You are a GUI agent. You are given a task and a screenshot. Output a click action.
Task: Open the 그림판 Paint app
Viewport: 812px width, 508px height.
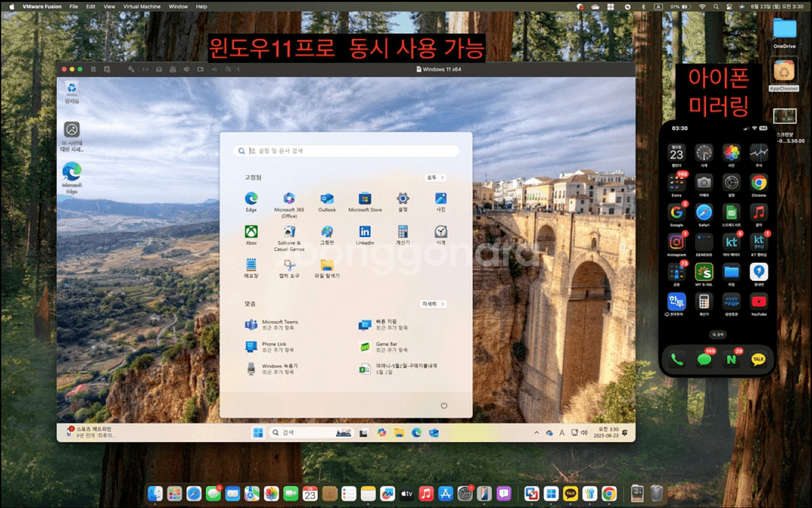pos(327,234)
